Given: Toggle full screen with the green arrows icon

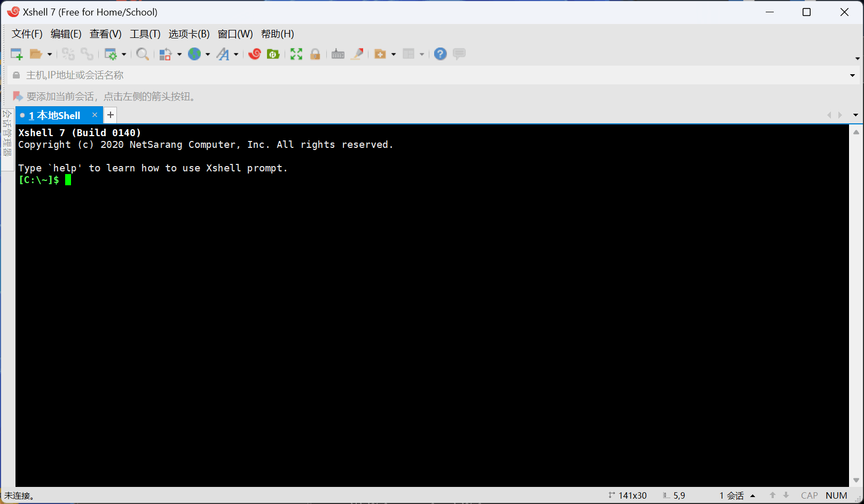Looking at the screenshot, I should pos(296,54).
